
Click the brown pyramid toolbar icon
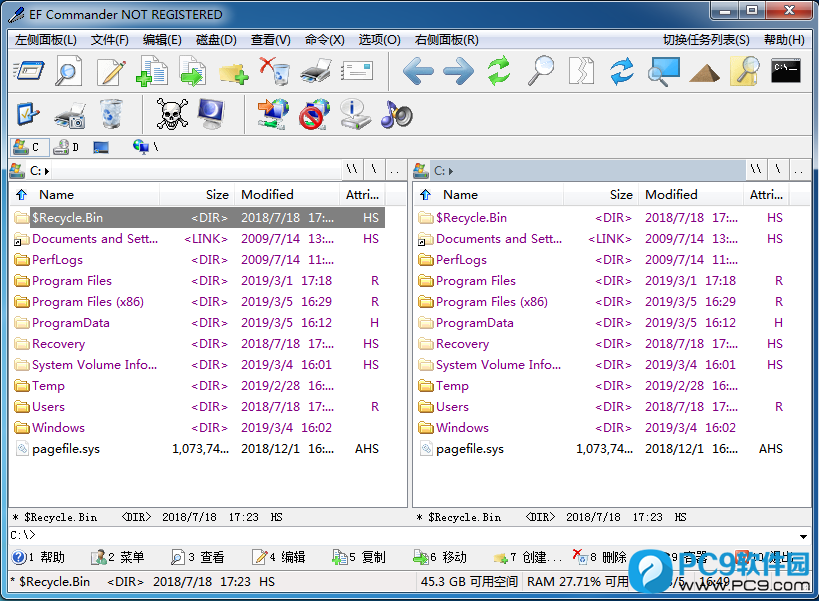click(x=704, y=73)
